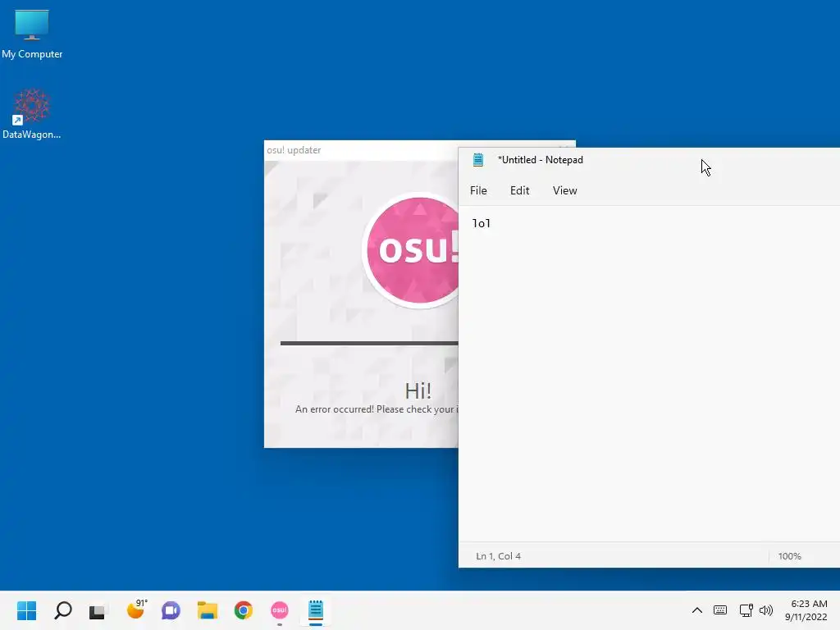Open Task View on the taskbar
The width and height of the screenshot is (840, 630).
pyautogui.click(x=98, y=610)
